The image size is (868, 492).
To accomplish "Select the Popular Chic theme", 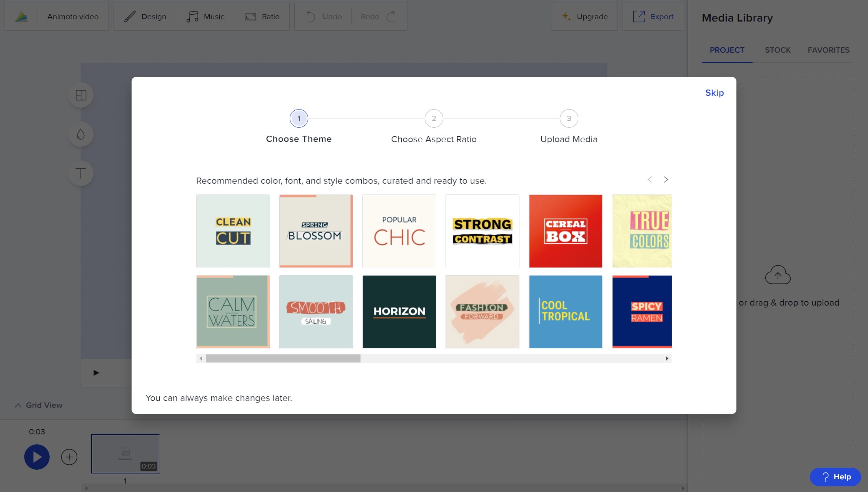I will click(399, 231).
